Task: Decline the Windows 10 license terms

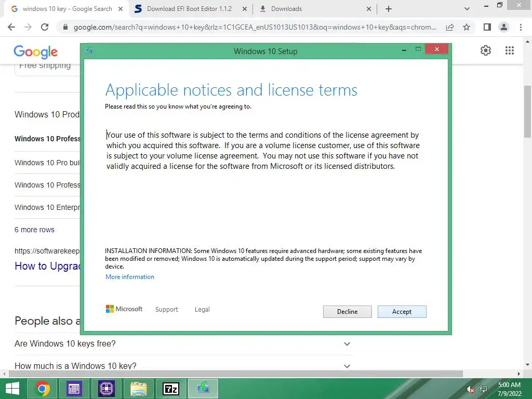Action: (x=347, y=312)
